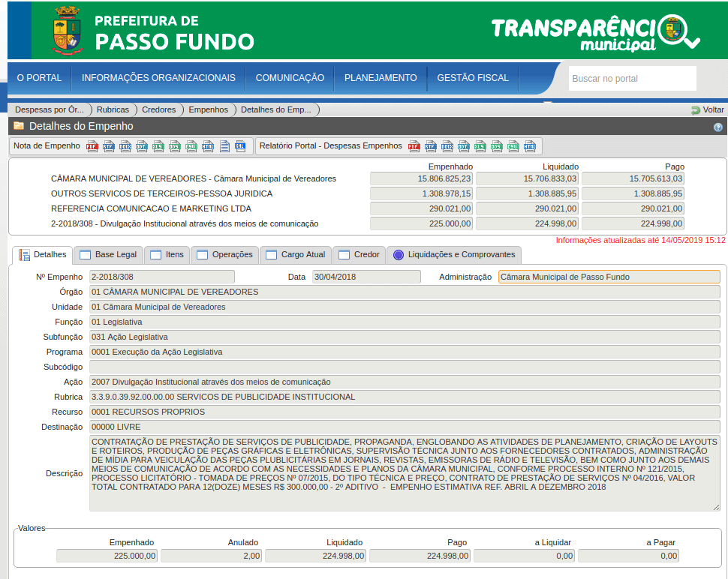Open the PLANEJAMENTO menu
Screen dimensions: 728x579
(381, 78)
